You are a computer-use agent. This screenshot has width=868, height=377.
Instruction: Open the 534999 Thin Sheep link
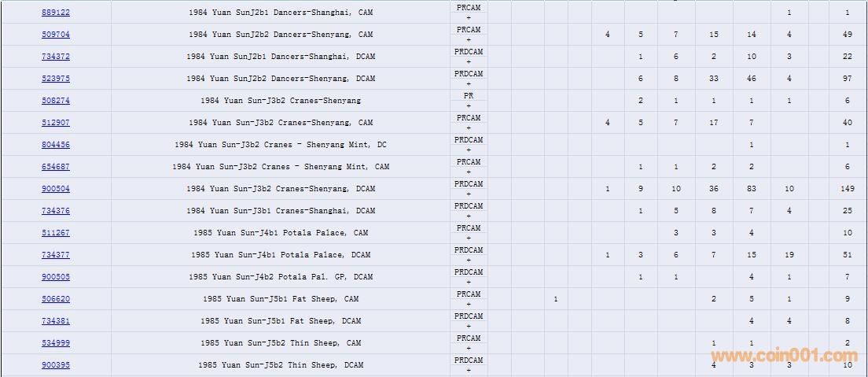pyautogui.click(x=56, y=343)
